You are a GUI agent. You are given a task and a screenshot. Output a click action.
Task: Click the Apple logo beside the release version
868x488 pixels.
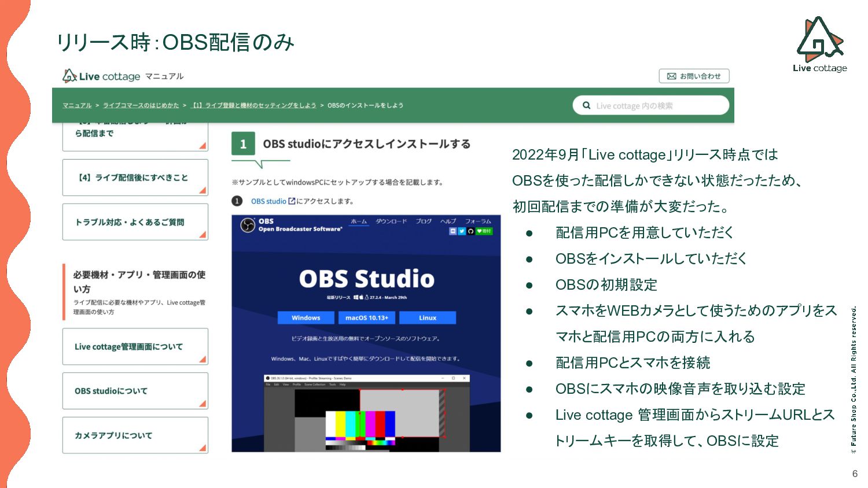click(x=362, y=297)
